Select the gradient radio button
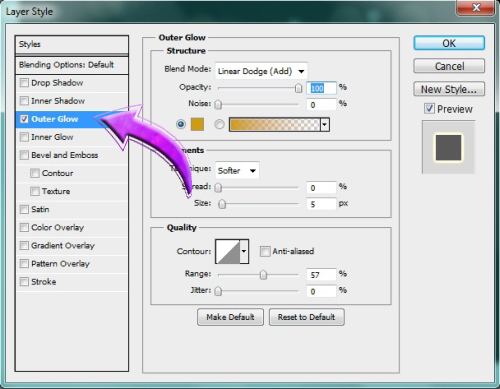The height and width of the screenshot is (389, 500). coord(219,124)
